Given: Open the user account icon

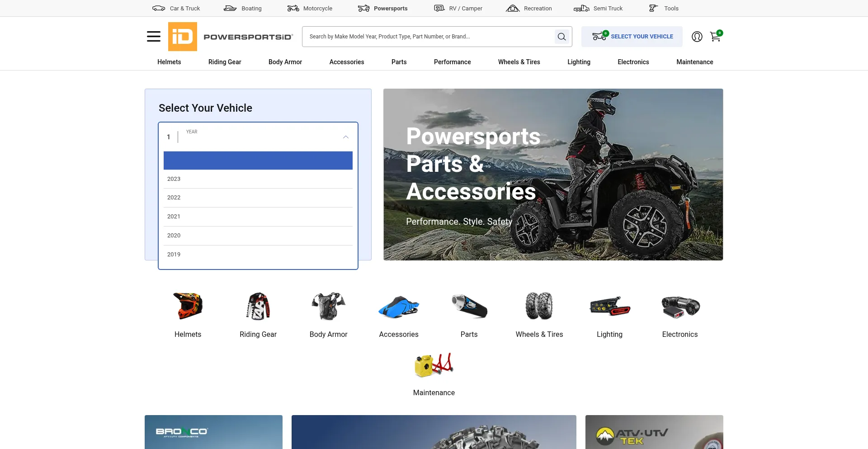Looking at the screenshot, I should pos(697,37).
